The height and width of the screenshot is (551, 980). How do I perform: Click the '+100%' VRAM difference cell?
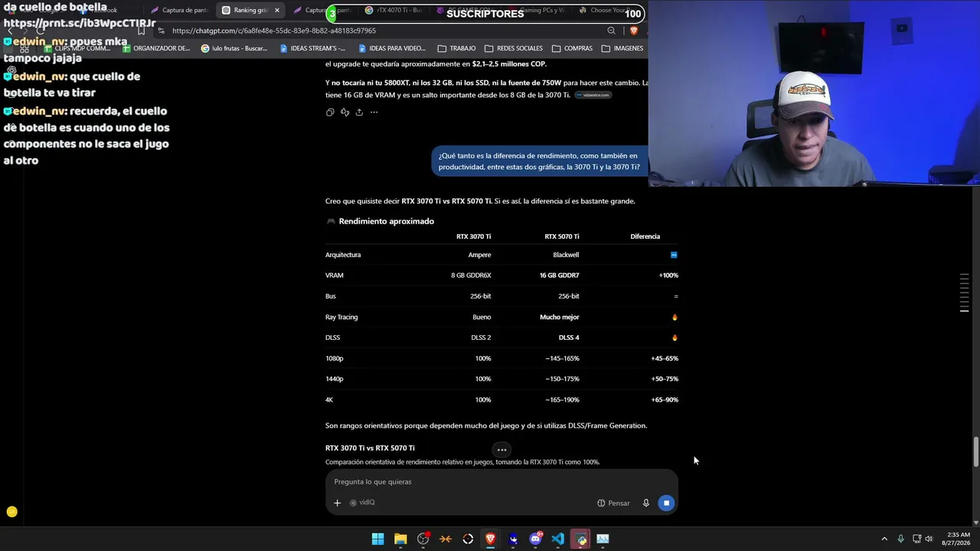click(668, 275)
